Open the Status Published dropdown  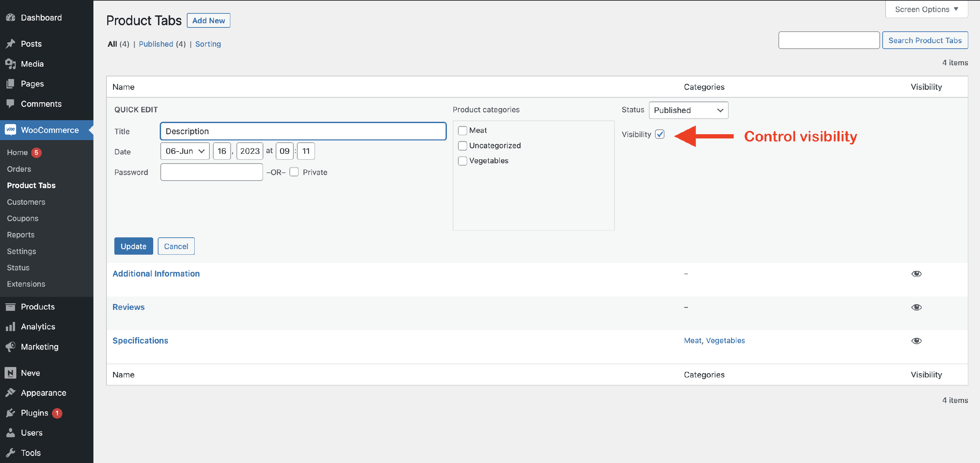point(688,110)
